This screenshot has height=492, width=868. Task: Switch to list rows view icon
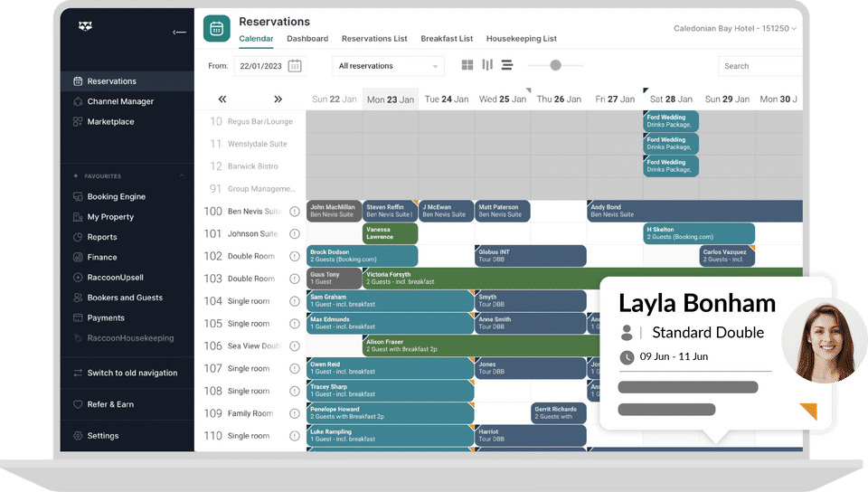point(507,65)
